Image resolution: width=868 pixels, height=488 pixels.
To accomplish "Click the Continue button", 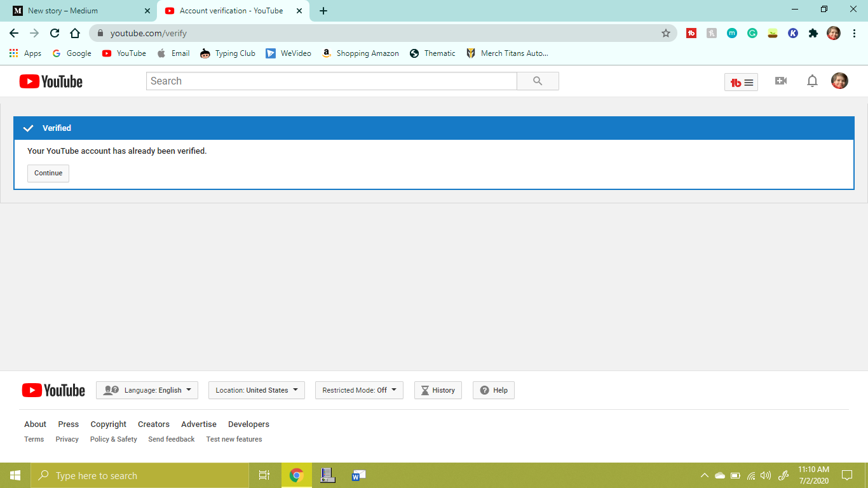I will (48, 173).
